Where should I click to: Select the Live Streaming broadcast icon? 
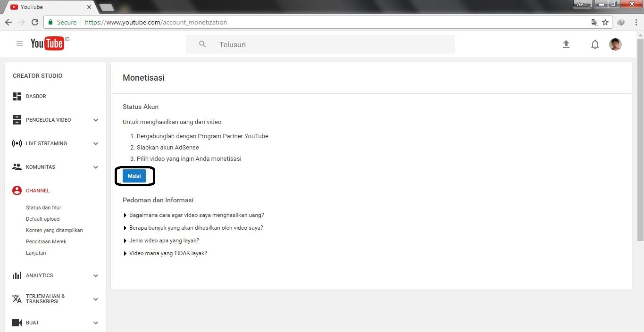pyautogui.click(x=17, y=143)
